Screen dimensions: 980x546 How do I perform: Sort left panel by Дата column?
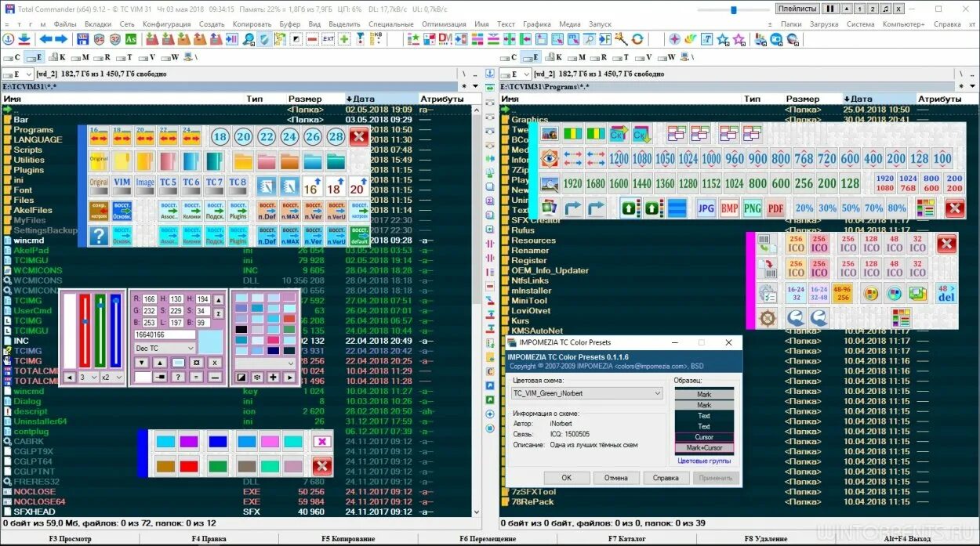pos(381,99)
